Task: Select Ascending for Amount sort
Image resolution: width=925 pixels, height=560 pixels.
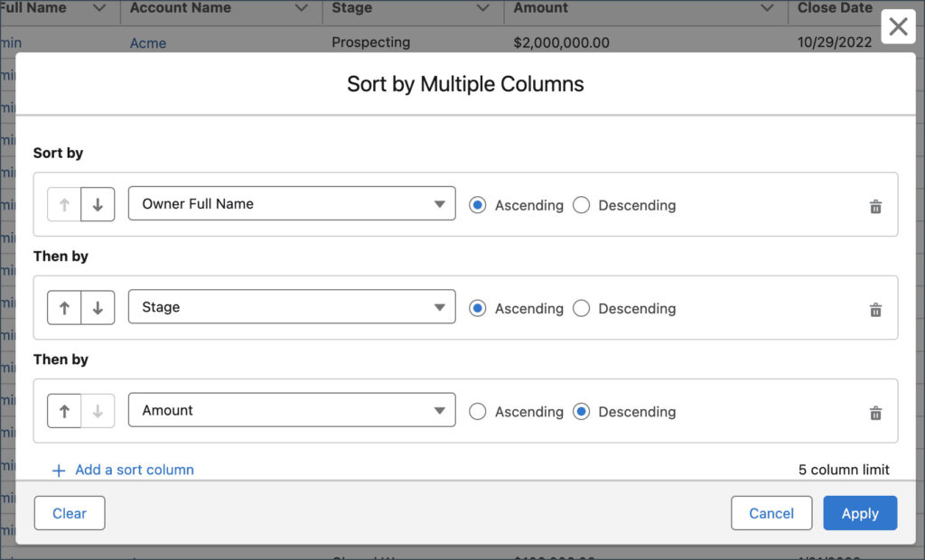Action: [478, 411]
